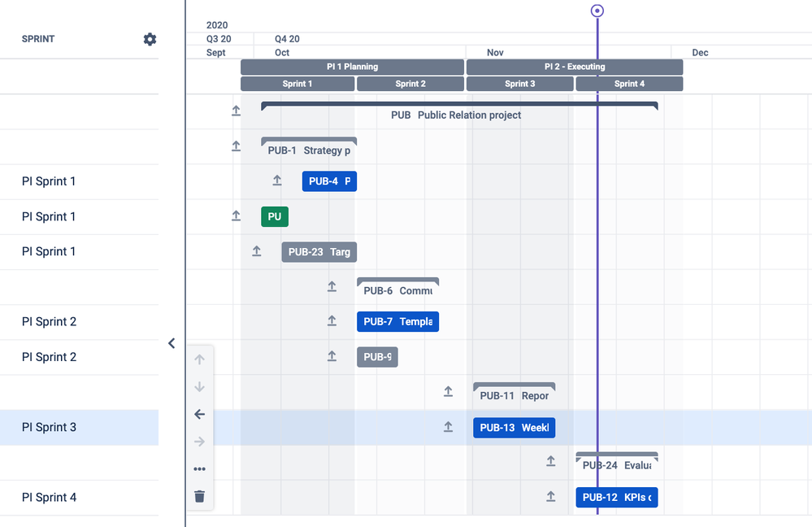Select the Sprint 4 header bar
Screen dimensions: 812x527
pyautogui.click(x=630, y=84)
